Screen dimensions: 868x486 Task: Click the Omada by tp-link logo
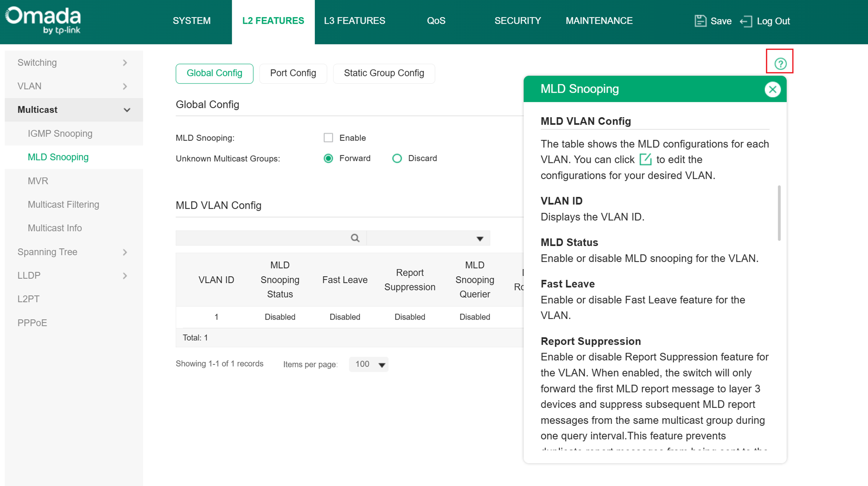(43, 20)
